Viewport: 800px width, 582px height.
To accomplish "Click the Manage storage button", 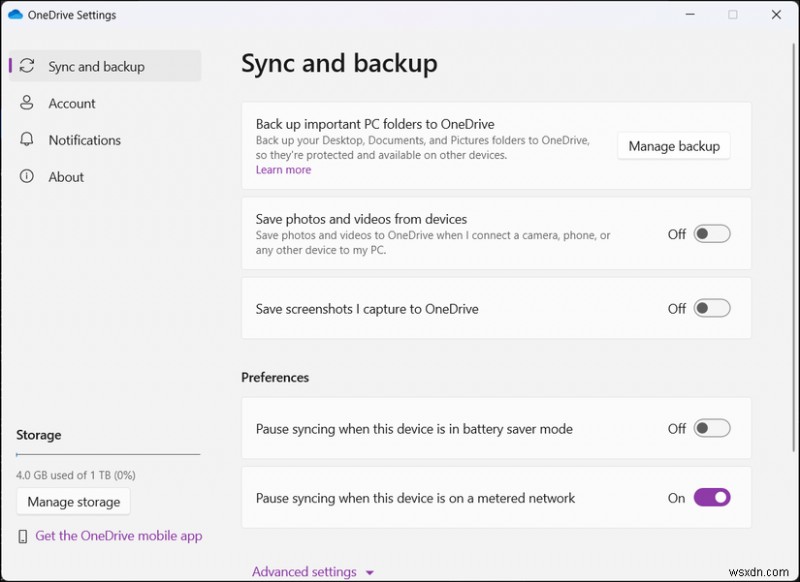I will point(73,501).
